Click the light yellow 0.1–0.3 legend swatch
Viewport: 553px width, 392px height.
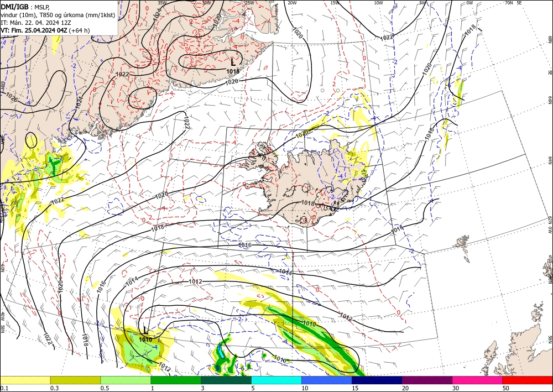[x=25, y=380]
